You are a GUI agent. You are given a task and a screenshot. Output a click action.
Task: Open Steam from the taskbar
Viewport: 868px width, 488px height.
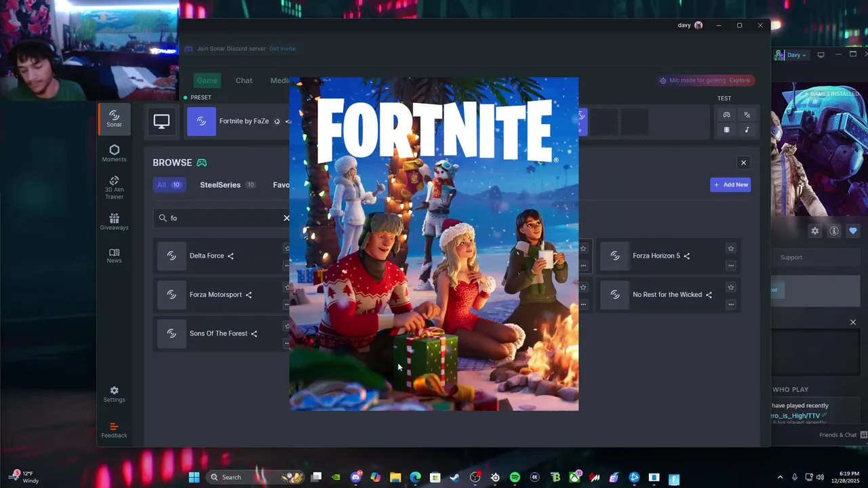pos(455,477)
